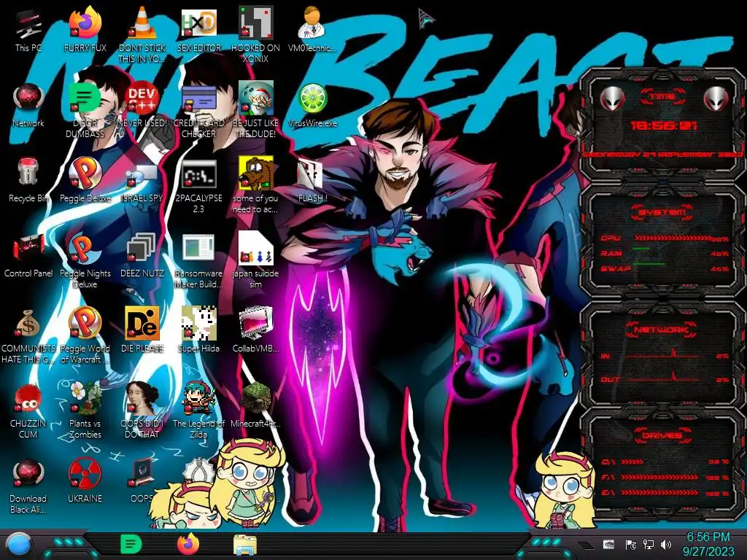Open the volume speaker tray icon

(666, 544)
